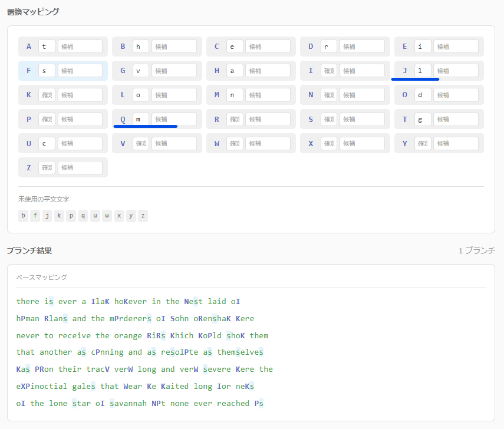Viewport: 504px width, 429px height.
Task: Click the empty confirmed field for cipher K
Action: click(47, 95)
